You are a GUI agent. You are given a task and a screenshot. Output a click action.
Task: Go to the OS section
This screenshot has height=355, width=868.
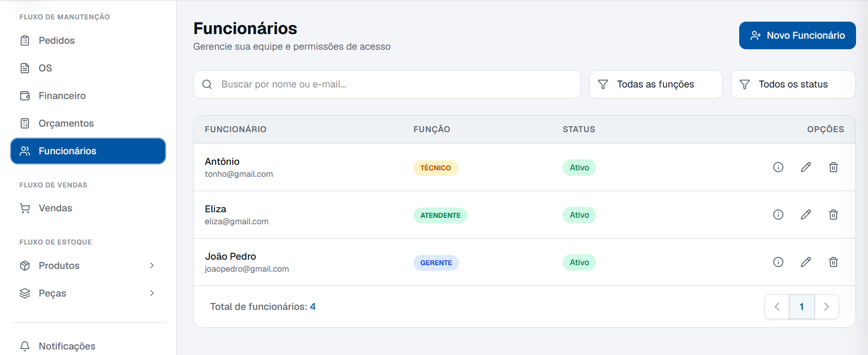(88, 68)
